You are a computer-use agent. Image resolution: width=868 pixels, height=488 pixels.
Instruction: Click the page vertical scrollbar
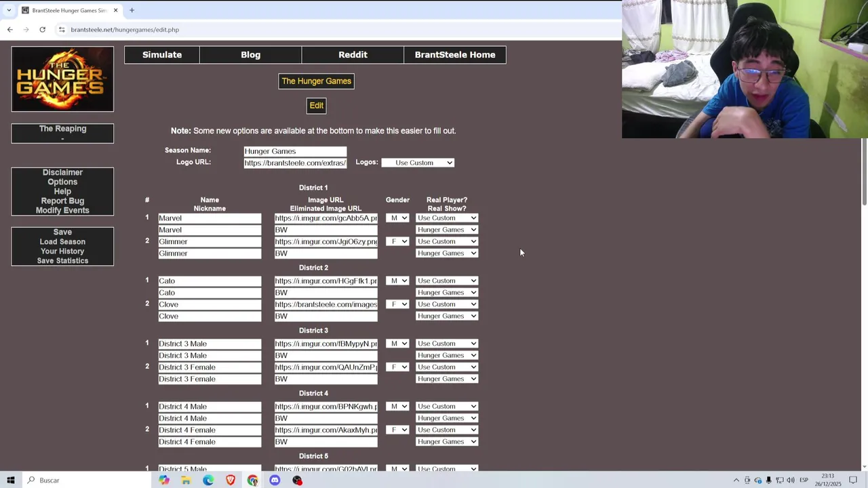click(864, 171)
